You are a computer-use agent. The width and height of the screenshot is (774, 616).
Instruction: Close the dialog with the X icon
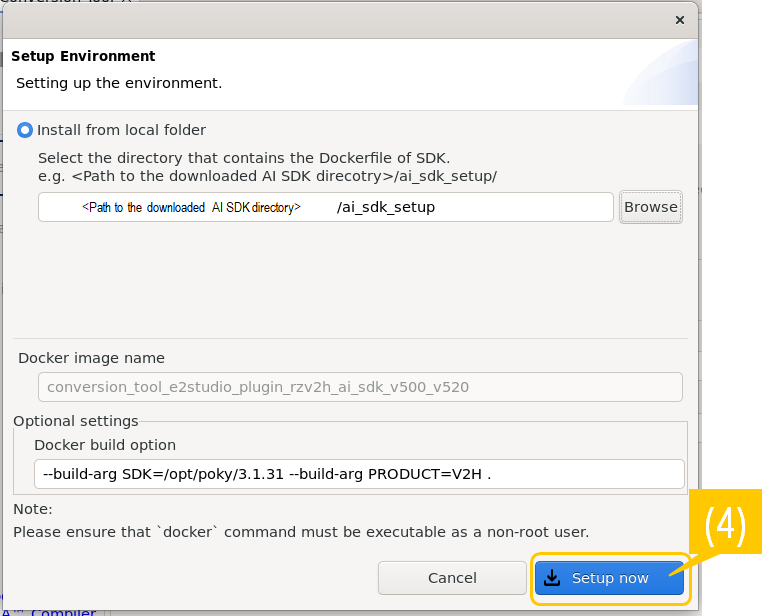pyautogui.click(x=680, y=19)
